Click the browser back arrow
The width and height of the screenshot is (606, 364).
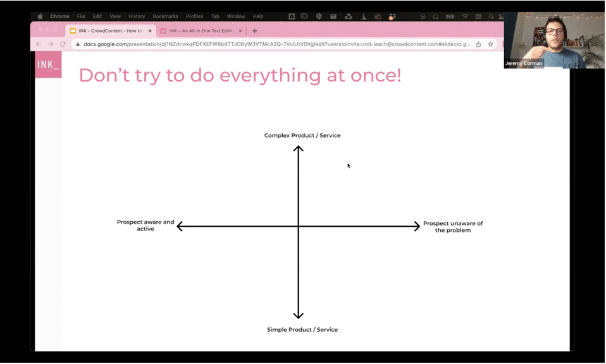(39, 44)
